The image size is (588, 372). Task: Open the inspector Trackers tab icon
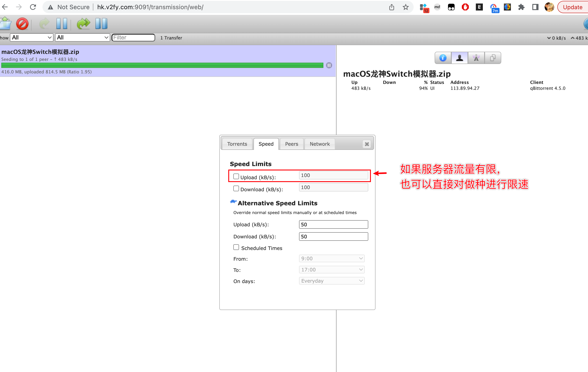click(476, 58)
